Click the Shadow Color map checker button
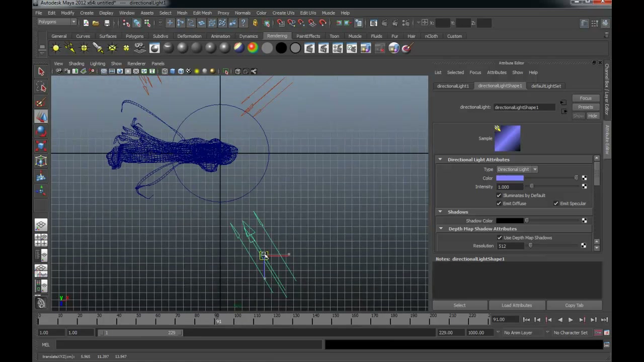This screenshot has width=644, height=362. click(x=584, y=221)
